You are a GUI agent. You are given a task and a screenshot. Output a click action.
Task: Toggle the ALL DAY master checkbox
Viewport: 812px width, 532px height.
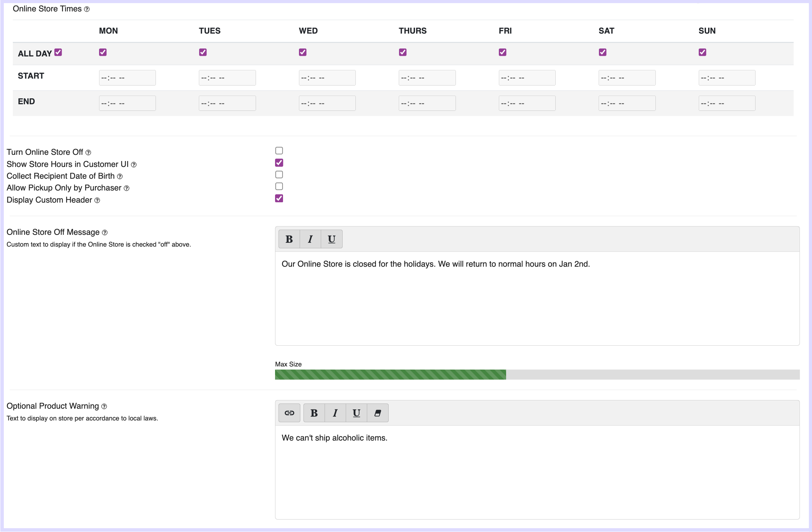coord(58,52)
